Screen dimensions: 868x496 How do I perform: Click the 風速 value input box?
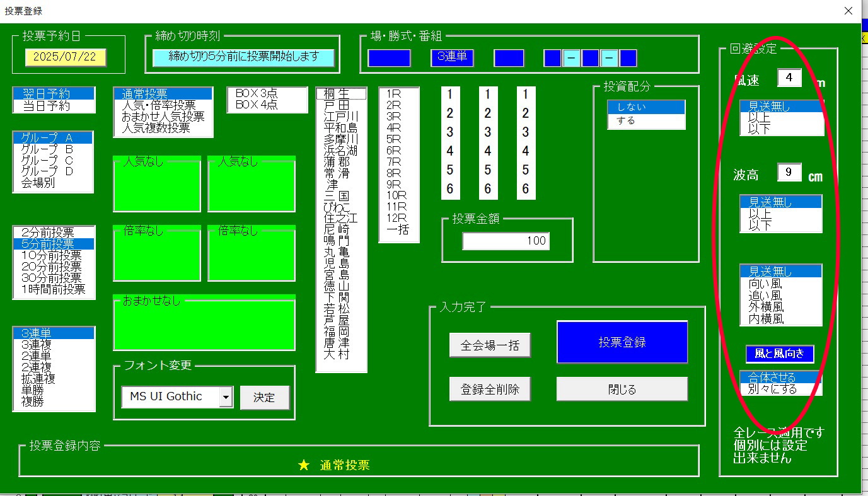[789, 78]
